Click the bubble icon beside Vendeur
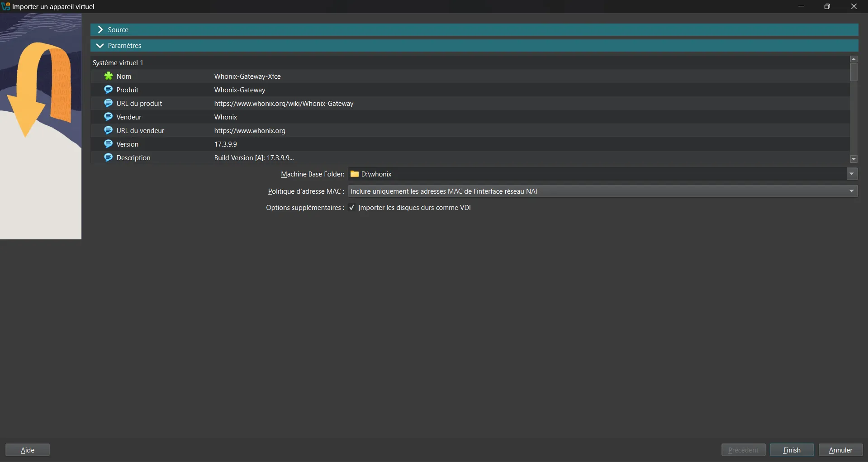The image size is (868, 462). [x=109, y=117]
